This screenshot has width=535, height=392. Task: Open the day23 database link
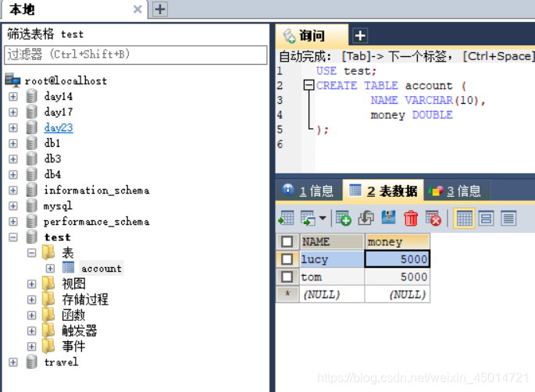[x=59, y=127]
